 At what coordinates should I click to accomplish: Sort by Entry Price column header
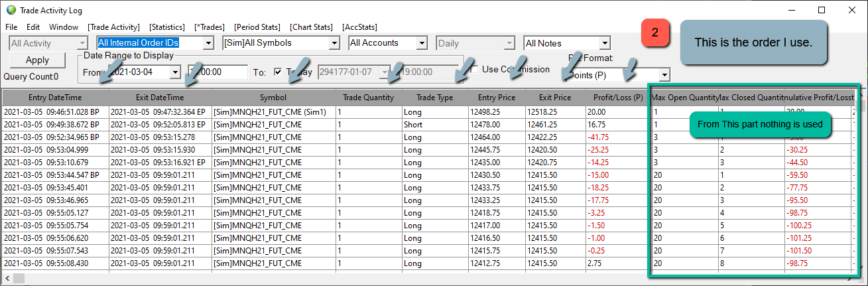click(x=497, y=97)
